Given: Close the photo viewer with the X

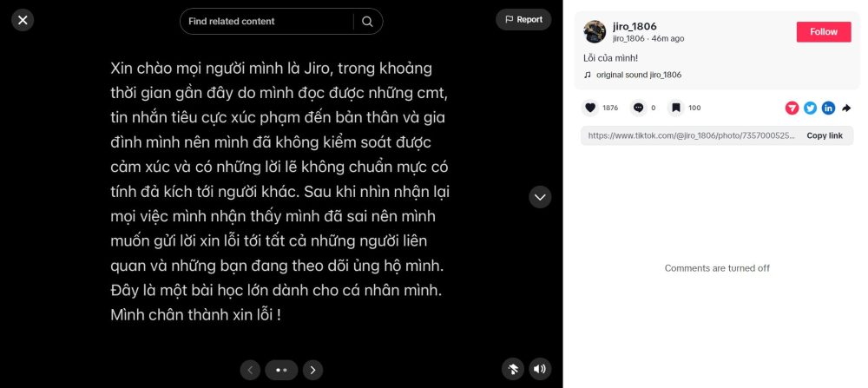Looking at the screenshot, I should [23, 20].
